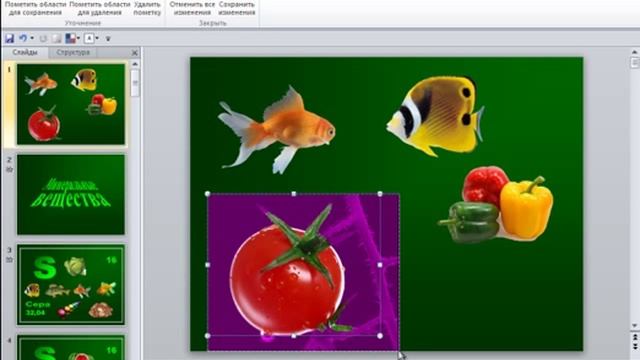Customize the quick access toolbar
640x360 pixels.
point(108,39)
